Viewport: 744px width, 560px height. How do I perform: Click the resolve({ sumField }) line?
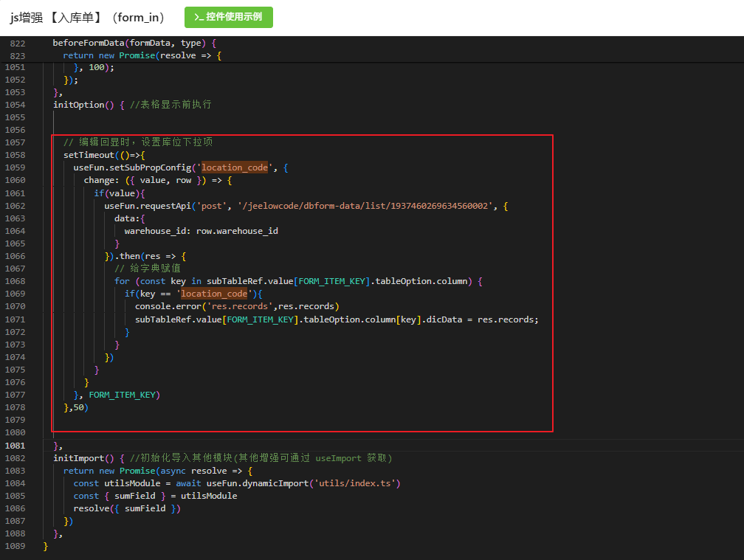[127, 508]
